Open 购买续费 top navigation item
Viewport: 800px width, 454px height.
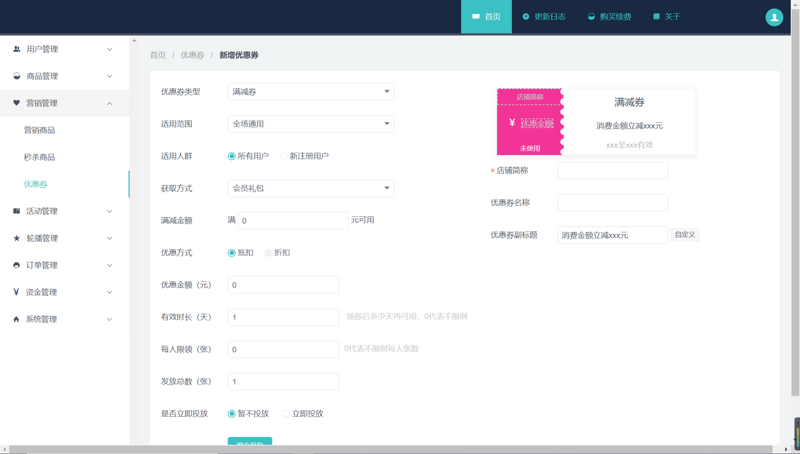pyautogui.click(x=609, y=17)
